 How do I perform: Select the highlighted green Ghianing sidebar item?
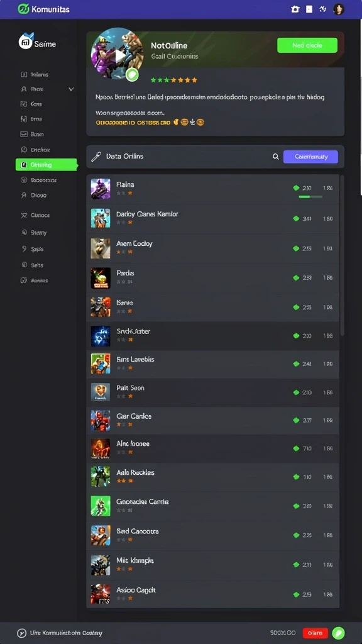46,165
